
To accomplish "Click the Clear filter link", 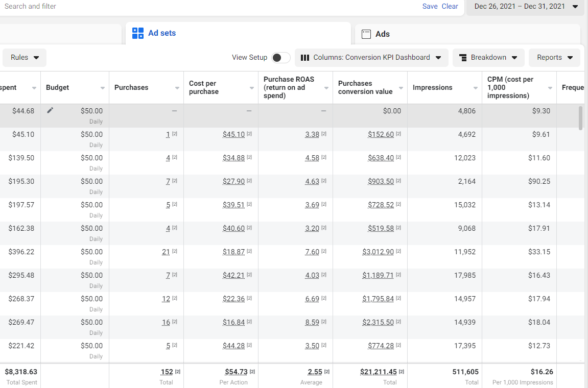I will (450, 6).
